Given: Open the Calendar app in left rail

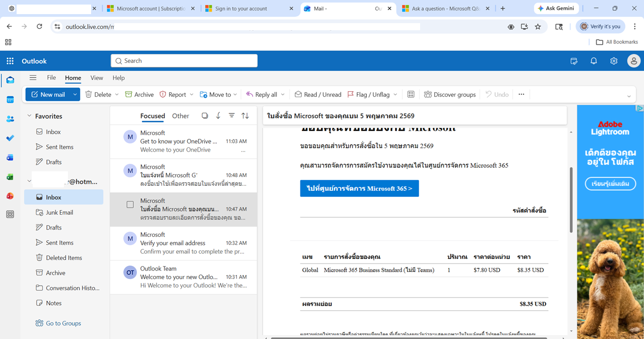Looking at the screenshot, I should point(10,100).
